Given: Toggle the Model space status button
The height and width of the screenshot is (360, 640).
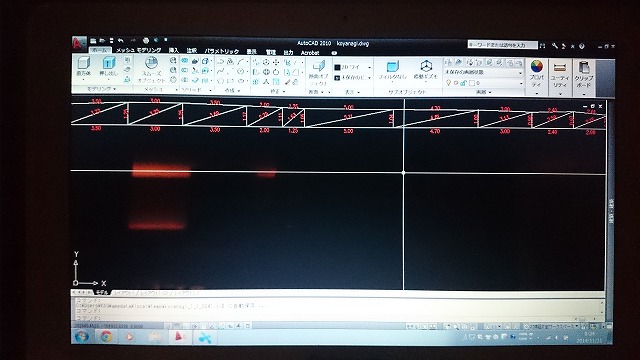Looking at the screenshot, I should 413,326.
